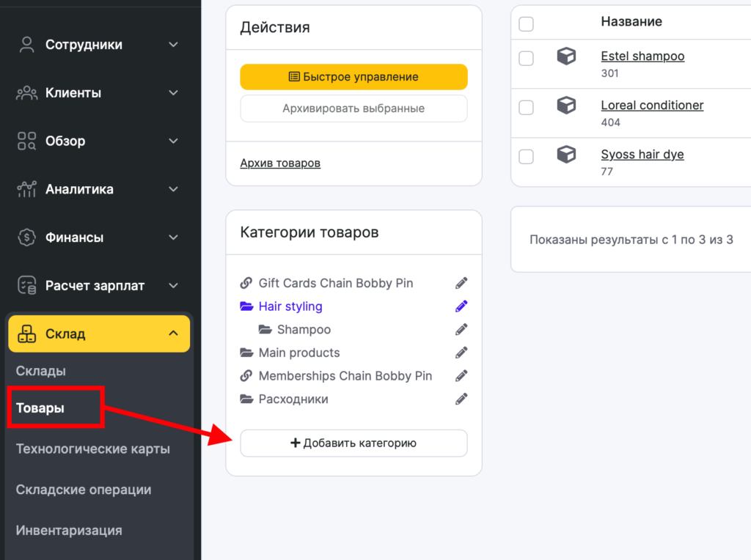
Task: Click pencil icon next to Main products
Action: point(461,353)
